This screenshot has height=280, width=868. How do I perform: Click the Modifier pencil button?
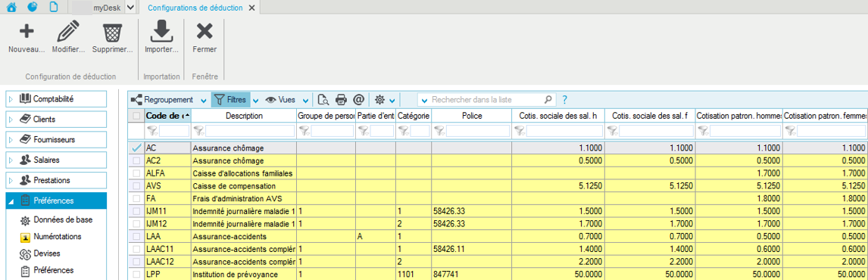click(x=69, y=38)
